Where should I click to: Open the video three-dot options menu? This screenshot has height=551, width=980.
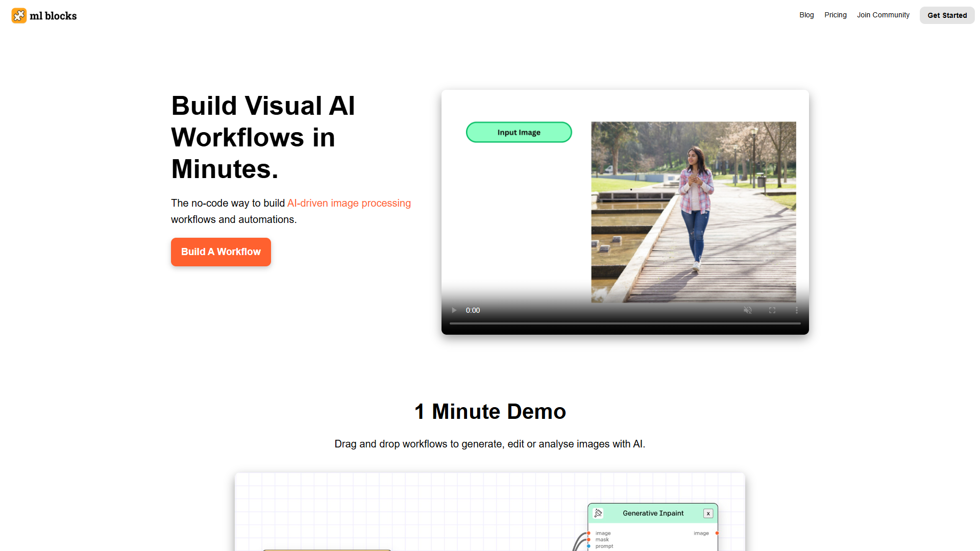click(x=796, y=310)
